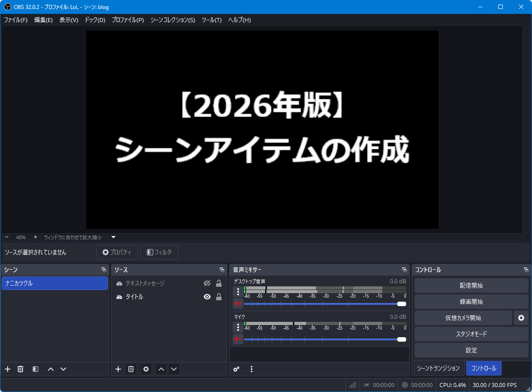Delete the selected source via trash icon

(x=131, y=369)
